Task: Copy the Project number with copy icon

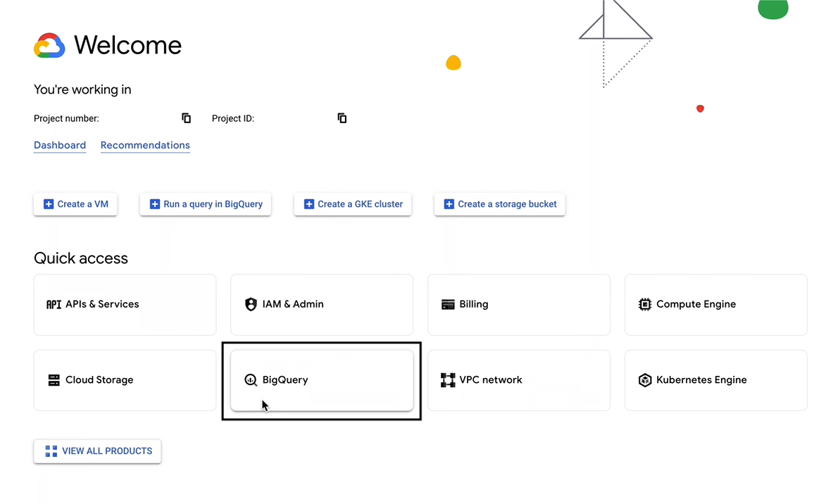Action: pyautogui.click(x=186, y=118)
